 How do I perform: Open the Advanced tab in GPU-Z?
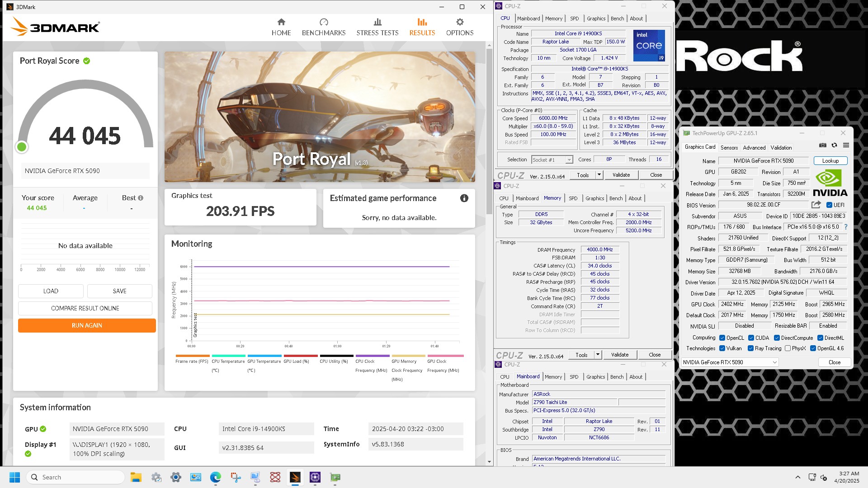[754, 148]
